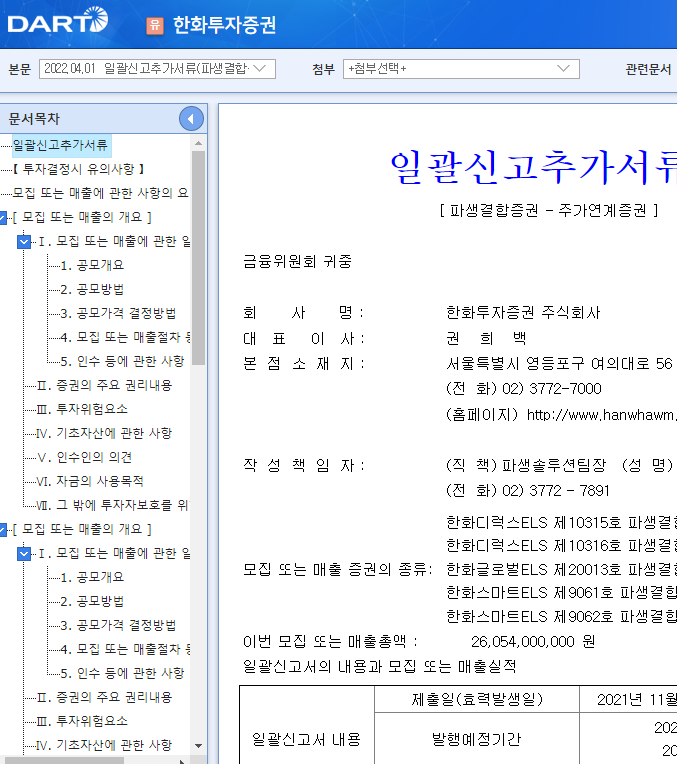This screenshot has width=677, height=764.
Task: Go to second 4. 모집 또는 매출절차 item
Action: pyautogui.click(x=125, y=649)
